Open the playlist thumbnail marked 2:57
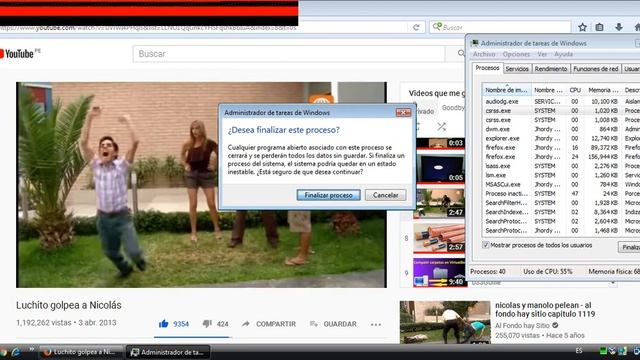 (439, 238)
